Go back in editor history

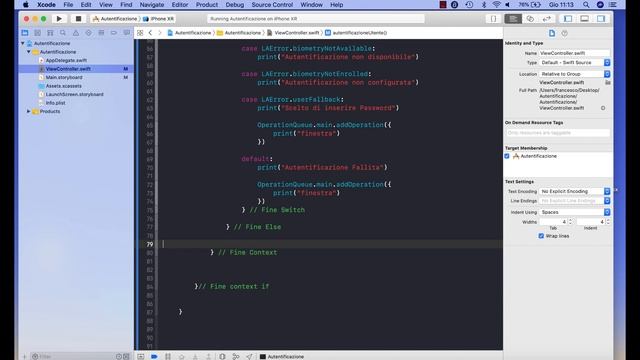click(x=150, y=33)
